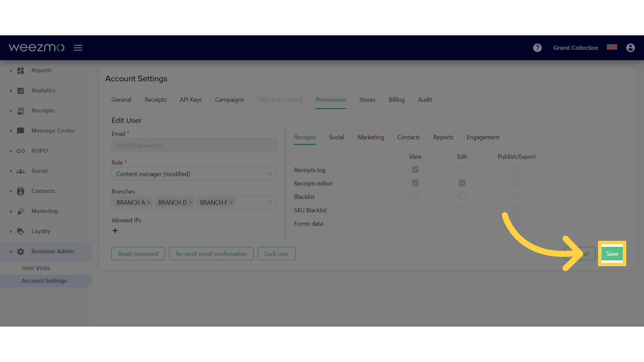Check Blacklist View checkbox
Viewport: 644px width, 362px height.
415,196
